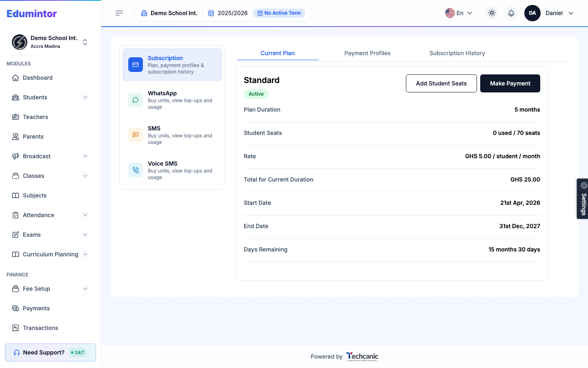Screen dimensions: 588x368
Task: Expand the Fee Setup chevron
Action: click(85, 289)
